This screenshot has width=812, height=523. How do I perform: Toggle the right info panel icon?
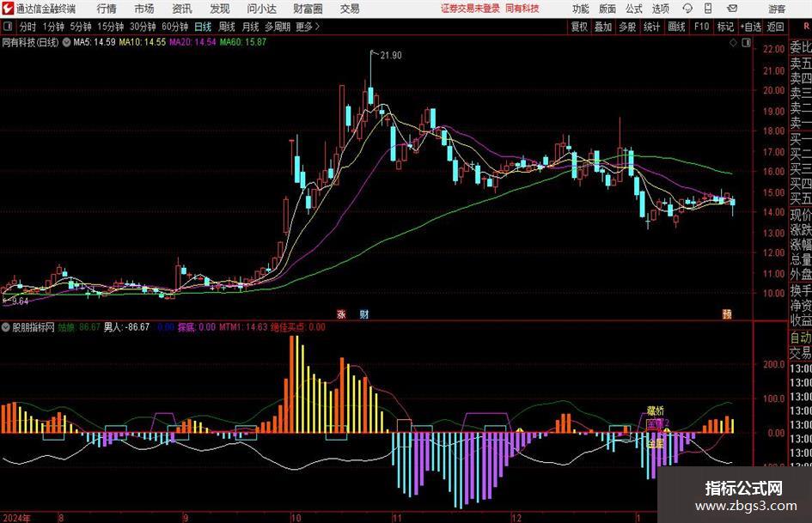746,42
